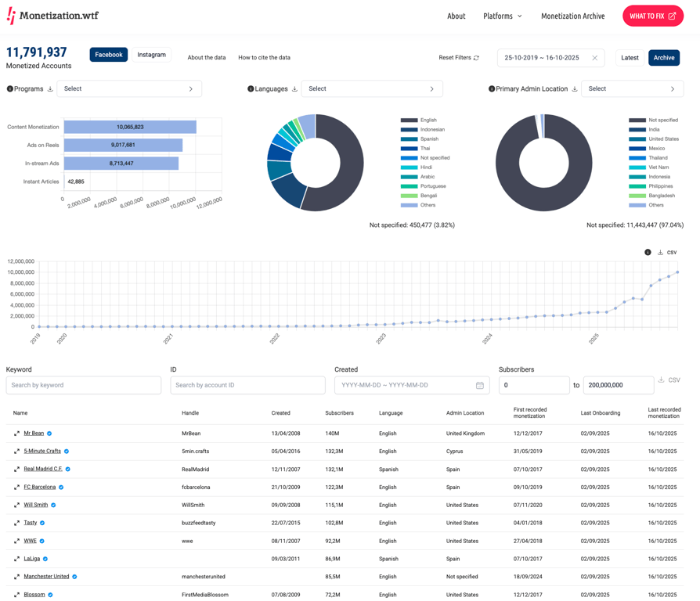Click the expand arrows icon on Mr Bean's row
This screenshot has width=700, height=601.
tap(16, 433)
